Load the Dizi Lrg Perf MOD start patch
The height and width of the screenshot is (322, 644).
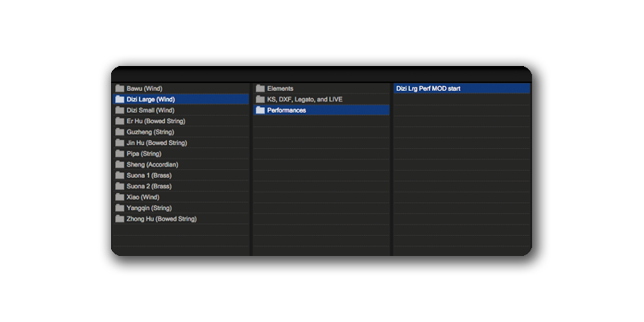tap(428, 89)
